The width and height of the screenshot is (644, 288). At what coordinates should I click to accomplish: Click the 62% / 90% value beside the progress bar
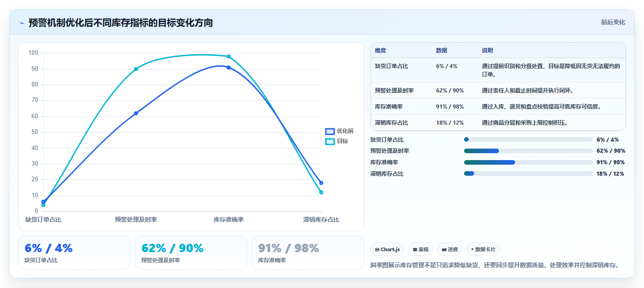coord(611,151)
